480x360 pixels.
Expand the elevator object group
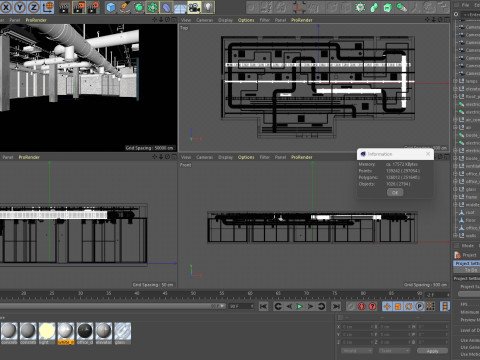click(x=455, y=89)
